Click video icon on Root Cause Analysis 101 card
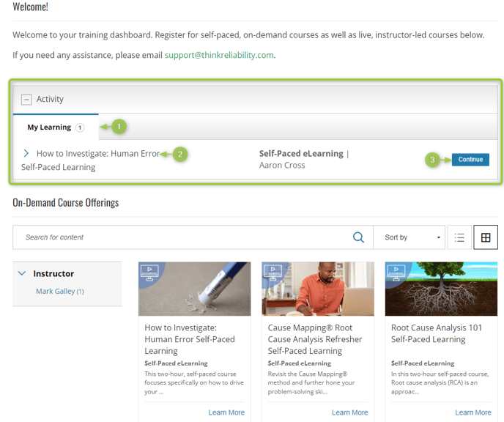504x422 pixels. coord(396,273)
